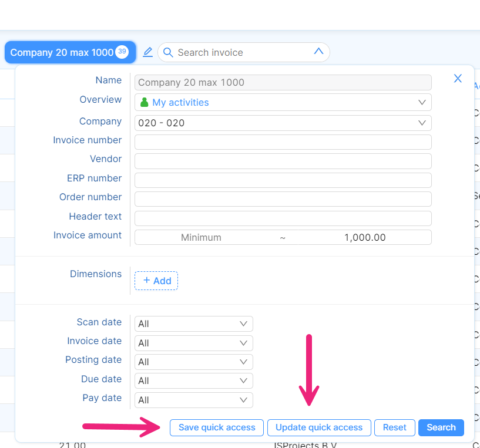Open the Company 020 - 020 dropdown
Image resolution: width=480 pixels, height=448 pixels.
[x=421, y=123]
